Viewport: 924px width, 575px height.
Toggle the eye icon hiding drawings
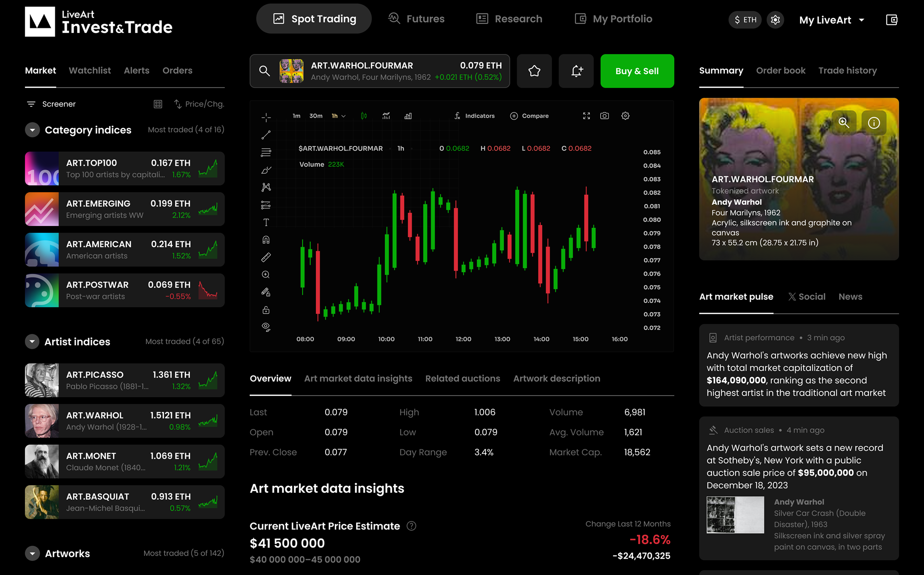pos(266,327)
